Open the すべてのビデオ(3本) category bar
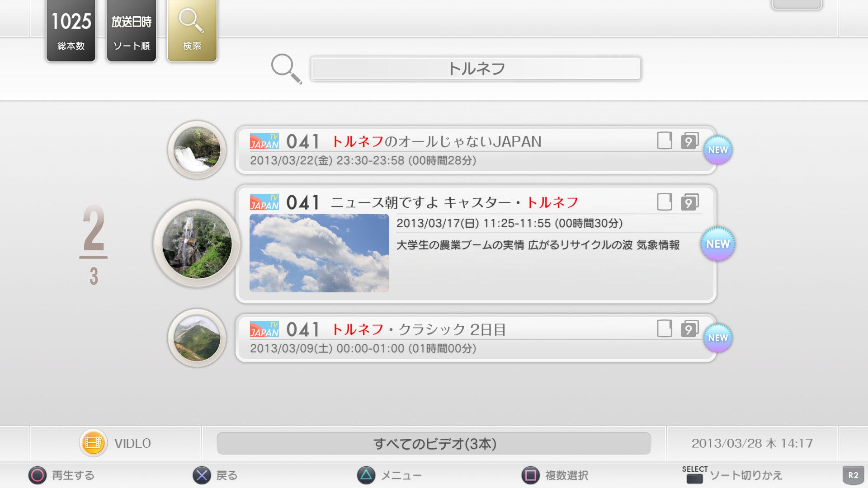This screenshot has width=868, height=488. click(434, 444)
